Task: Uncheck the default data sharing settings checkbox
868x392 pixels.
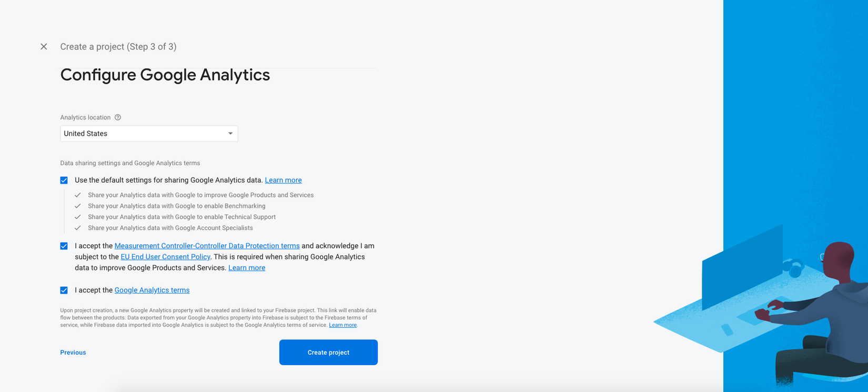Action: point(64,180)
